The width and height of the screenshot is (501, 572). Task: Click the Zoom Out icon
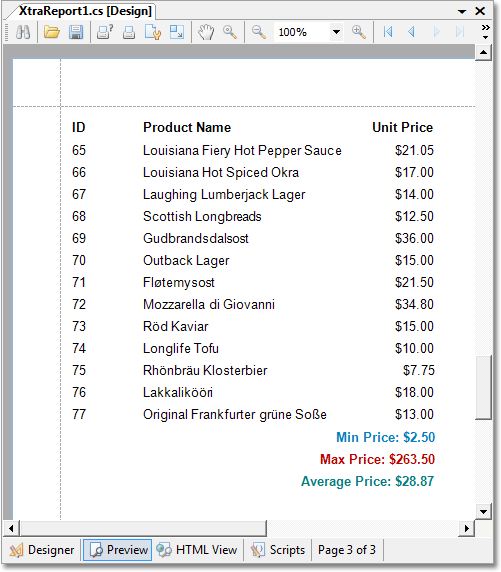[x=258, y=32]
